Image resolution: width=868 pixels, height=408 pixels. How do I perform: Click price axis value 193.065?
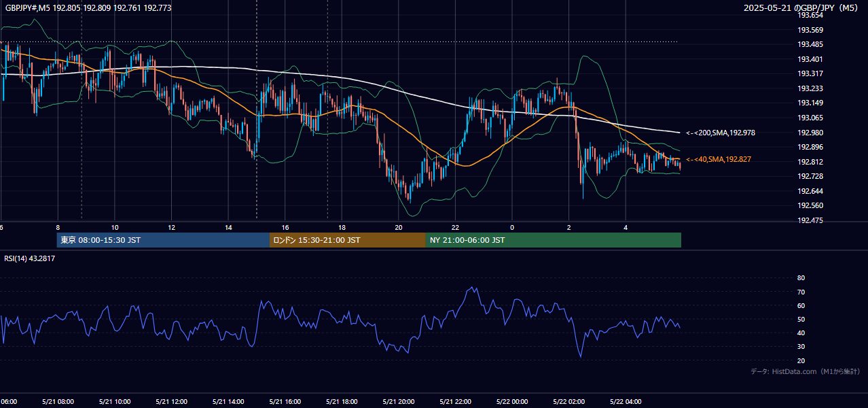[x=810, y=118]
